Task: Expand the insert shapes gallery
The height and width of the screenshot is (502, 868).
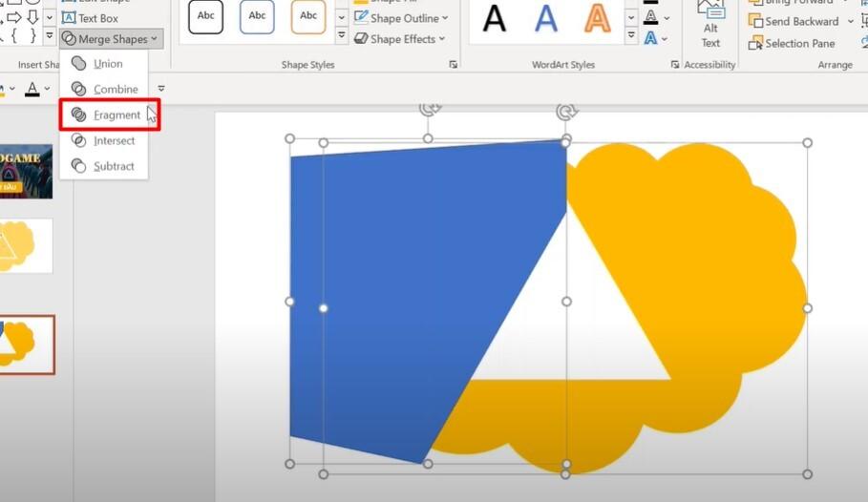Action: point(50,36)
